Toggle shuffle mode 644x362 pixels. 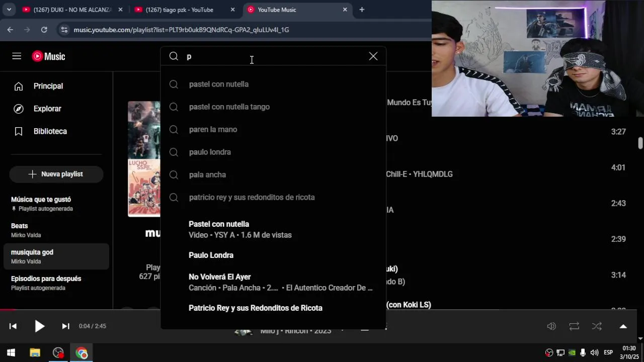click(x=597, y=326)
